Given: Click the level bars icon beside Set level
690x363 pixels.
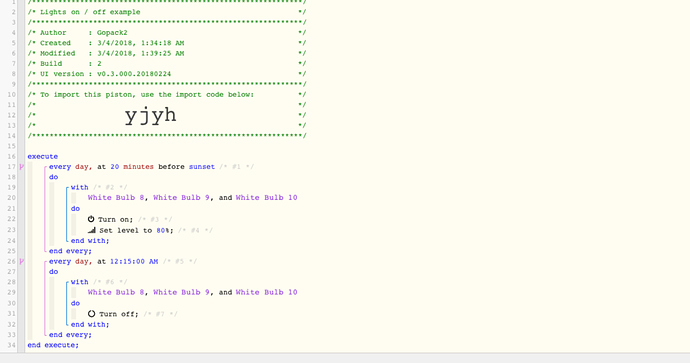Looking at the screenshot, I should point(92,230).
